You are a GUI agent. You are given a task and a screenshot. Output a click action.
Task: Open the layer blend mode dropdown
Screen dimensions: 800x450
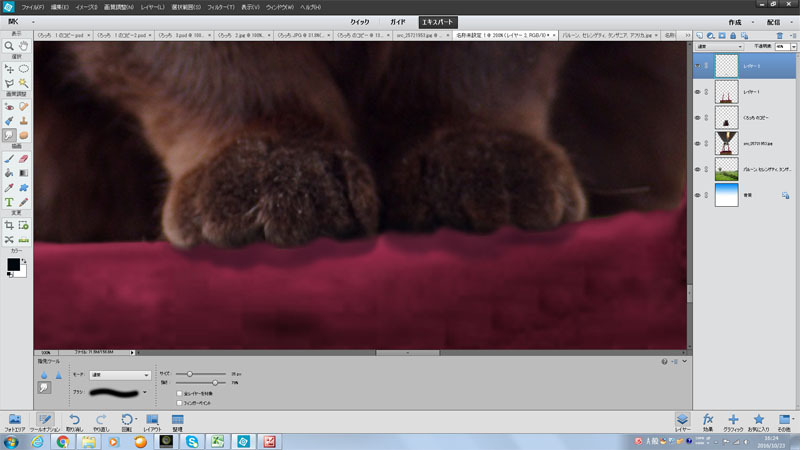click(x=719, y=46)
